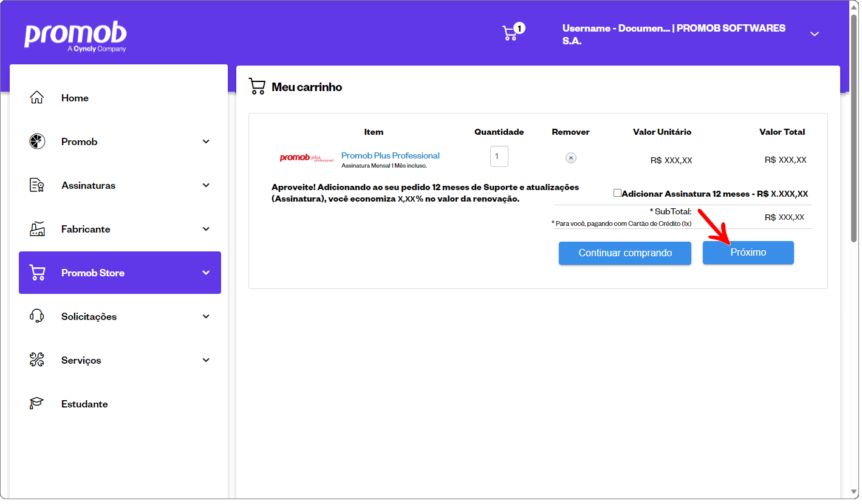Click the Username PROMOB SOFTWARES S.A. label

coord(674,35)
